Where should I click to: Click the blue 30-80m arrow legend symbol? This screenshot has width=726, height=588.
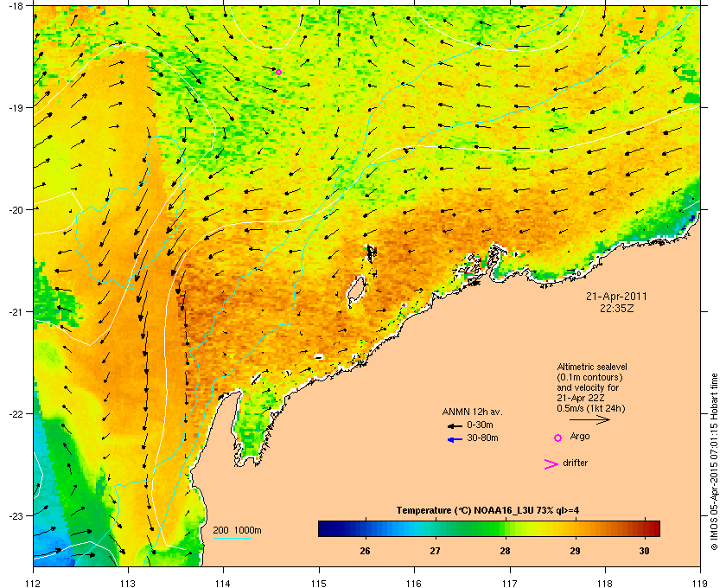(x=455, y=439)
